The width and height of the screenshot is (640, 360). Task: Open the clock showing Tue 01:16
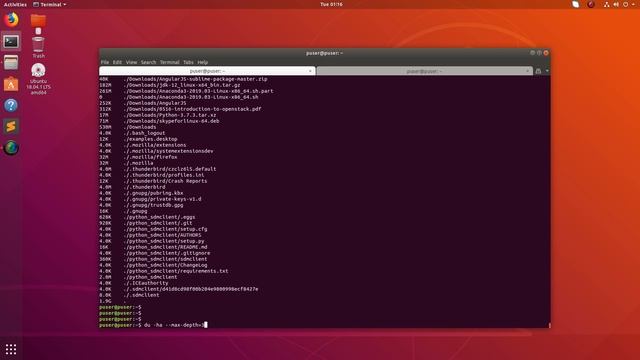point(331,4)
